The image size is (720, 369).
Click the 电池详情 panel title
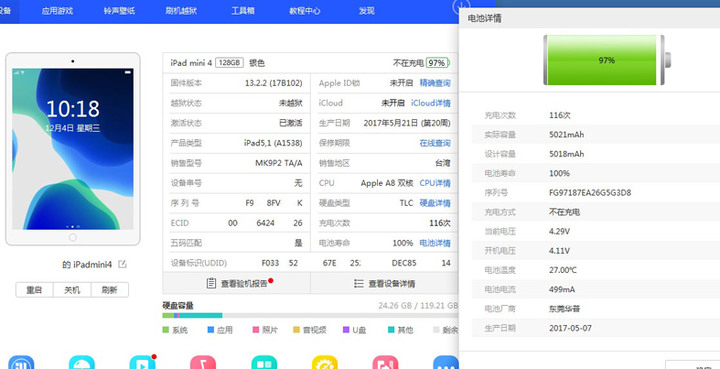pos(484,18)
